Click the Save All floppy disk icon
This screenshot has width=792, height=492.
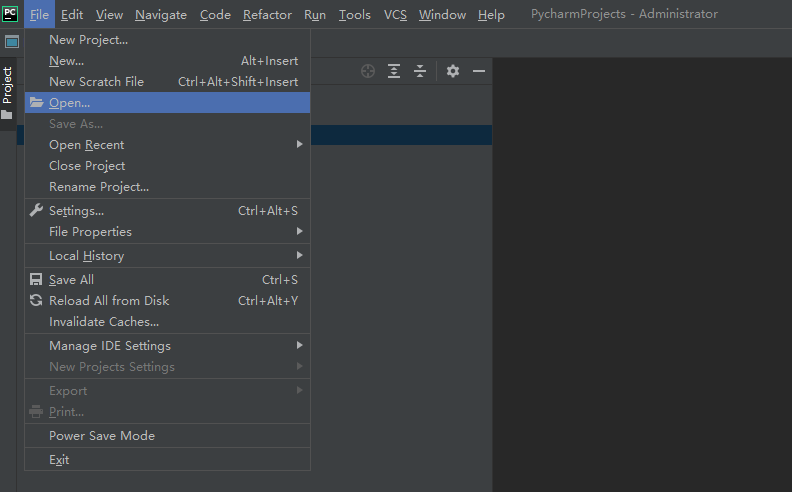click(x=36, y=279)
